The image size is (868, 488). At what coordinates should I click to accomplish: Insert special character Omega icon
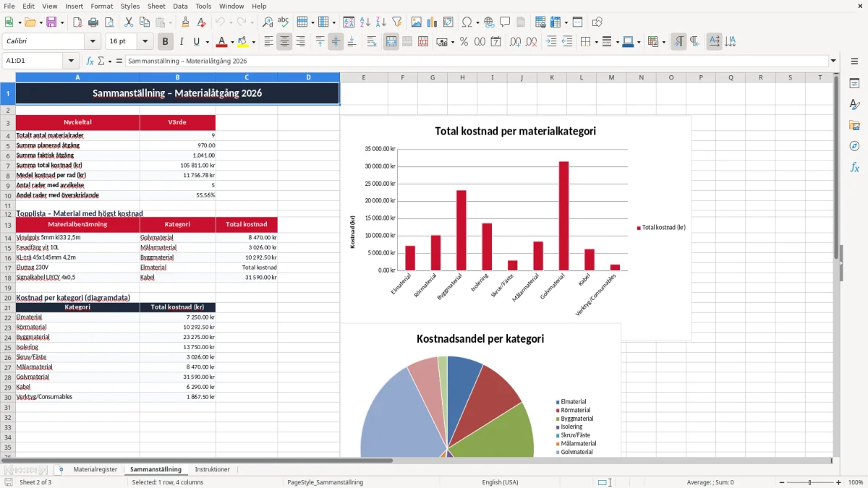tap(467, 22)
